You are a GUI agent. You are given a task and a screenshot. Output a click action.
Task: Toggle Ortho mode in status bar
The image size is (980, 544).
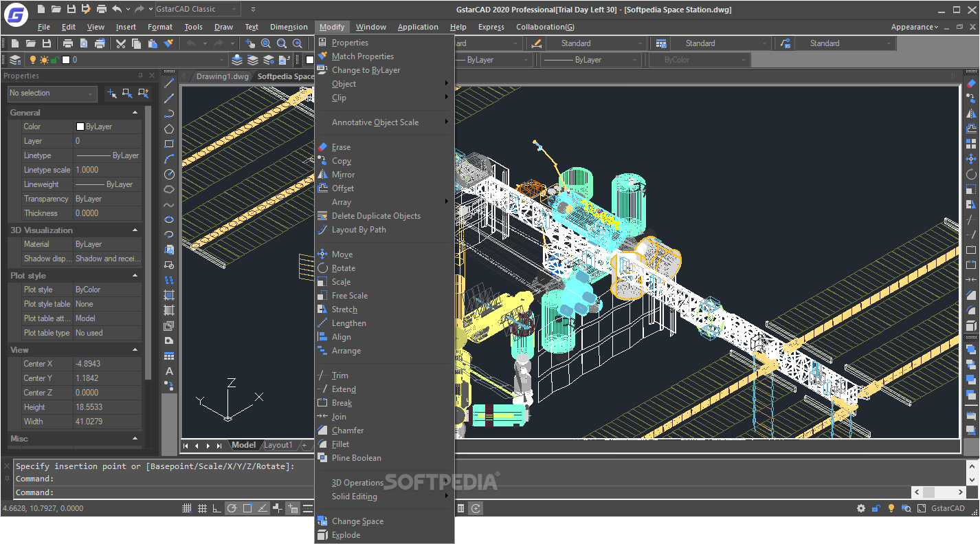click(217, 508)
